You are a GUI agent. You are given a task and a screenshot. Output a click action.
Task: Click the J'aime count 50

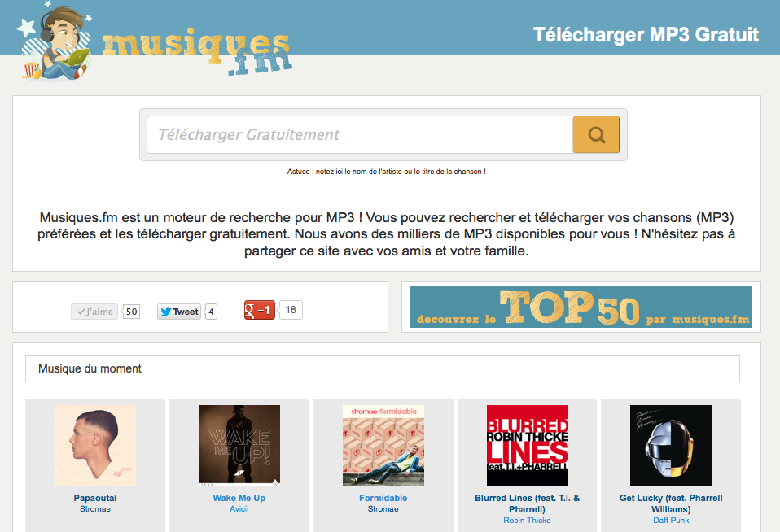click(x=131, y=312)
